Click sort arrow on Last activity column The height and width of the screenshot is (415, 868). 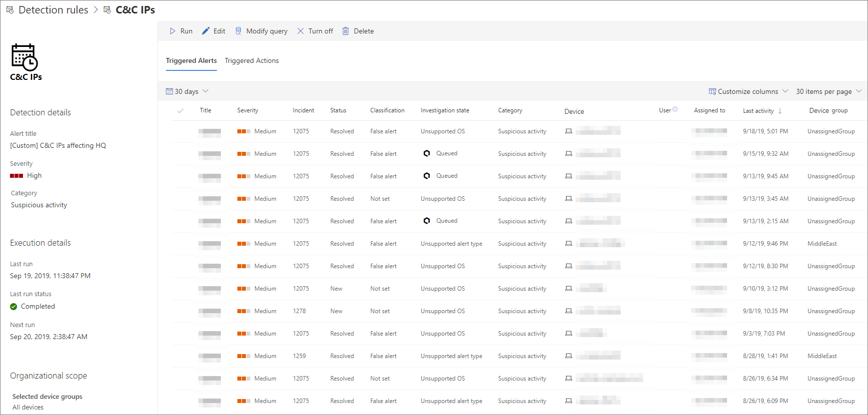780,111
